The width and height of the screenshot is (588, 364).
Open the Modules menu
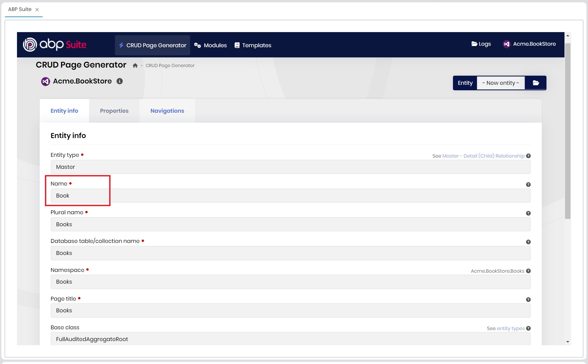tap(211, 45)
